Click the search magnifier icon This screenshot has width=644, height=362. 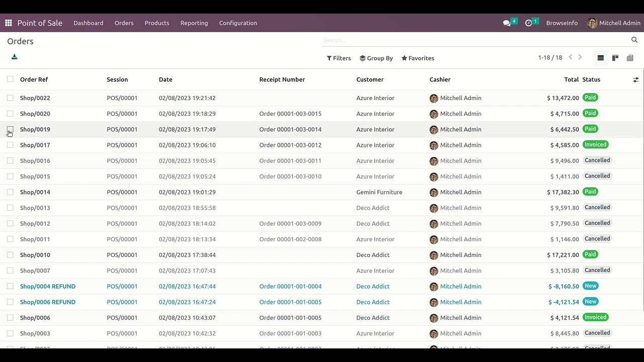click(634, 40)
